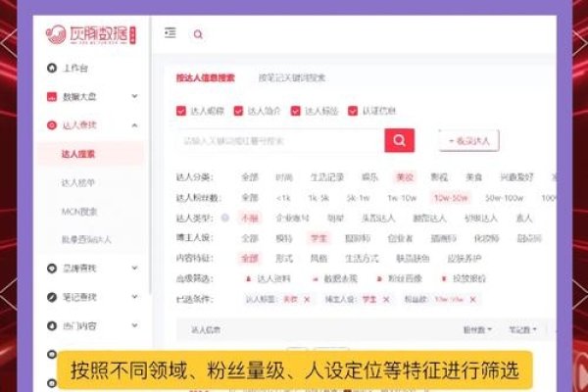Remove the 10w-50w selected condition tag
The width and height of the screenshot is (588, 392).
(x=473, y=299)
